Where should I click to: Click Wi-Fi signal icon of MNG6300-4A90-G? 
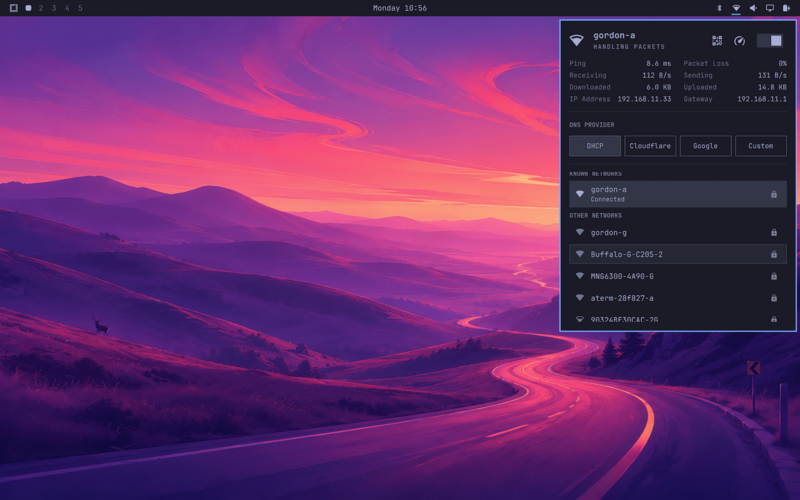(x=580, y=276)
